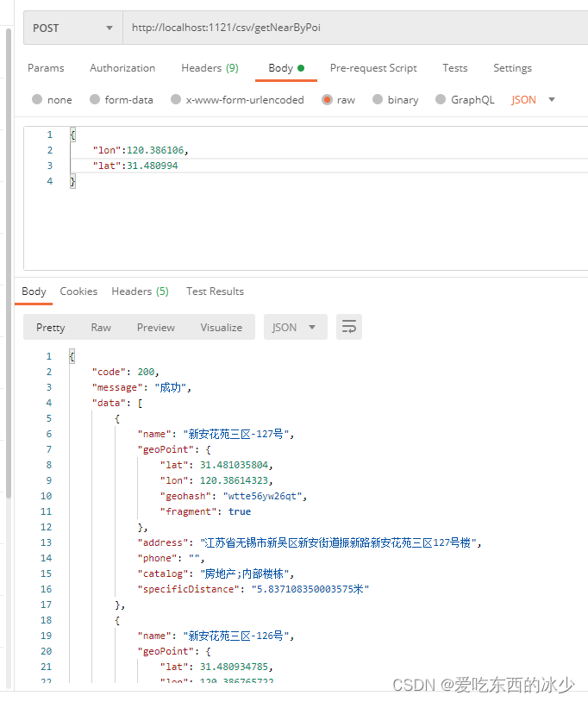
Task: Click the wrap-text icon in response toolbar
Action: (x=348, y=327)
